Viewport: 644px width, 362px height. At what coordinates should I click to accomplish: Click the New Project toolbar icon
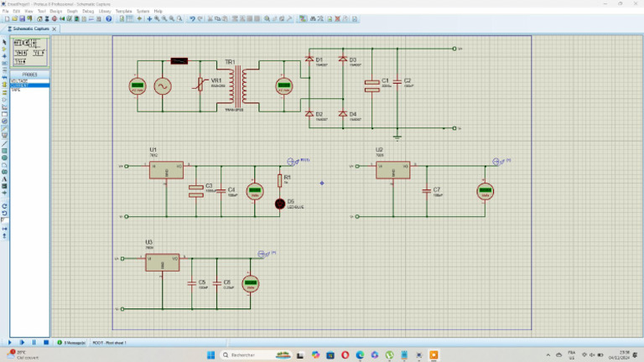pyautogui.click(x=7, y=19)
